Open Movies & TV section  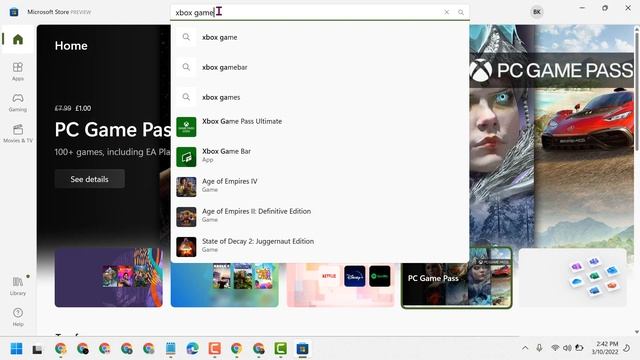tap(18, 133)
